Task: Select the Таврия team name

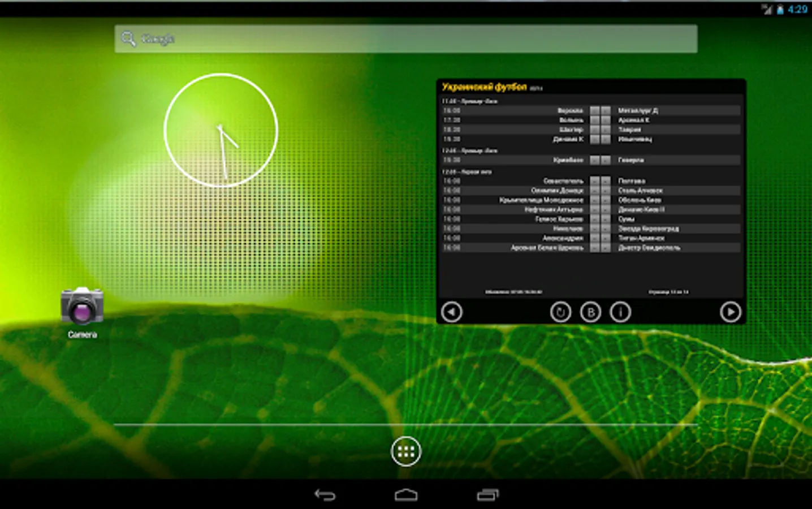Action: click(x=629, y=130)
